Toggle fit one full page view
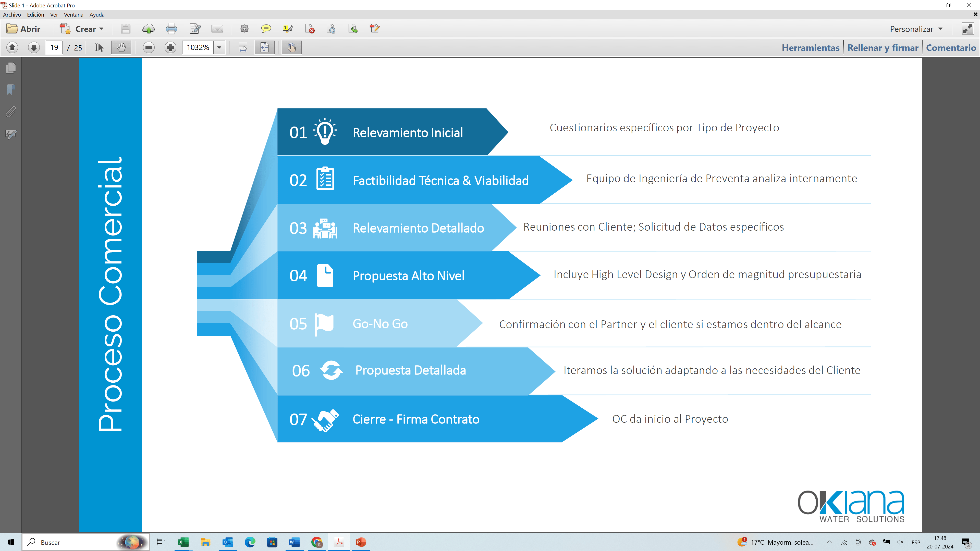This screenshot has width=980, height=551. coord(264,47)
